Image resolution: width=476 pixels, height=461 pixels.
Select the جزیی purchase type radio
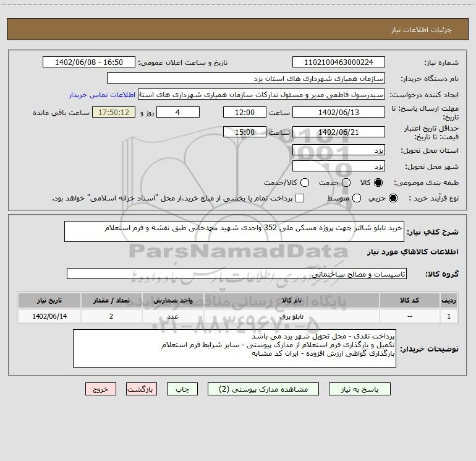click(393, 198)
